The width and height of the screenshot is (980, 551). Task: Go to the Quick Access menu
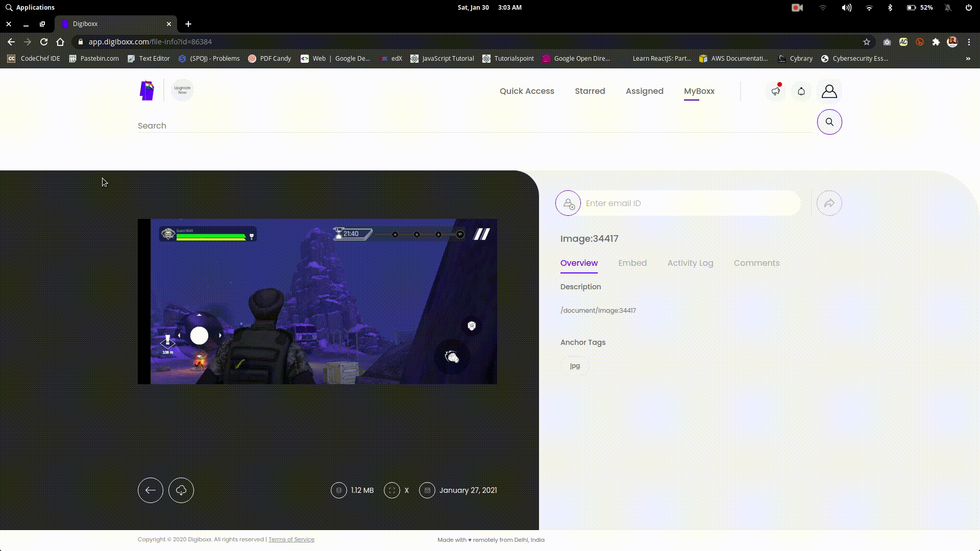(527, 91)
